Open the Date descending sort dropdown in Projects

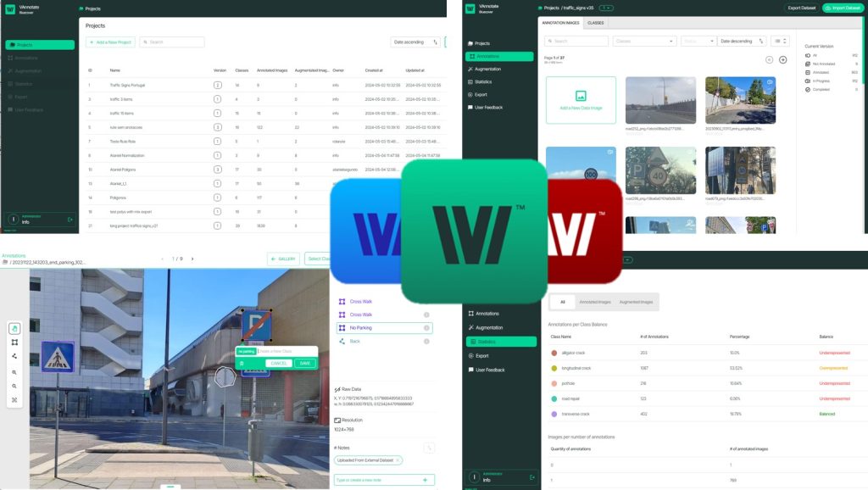click(x=415, y=42)
